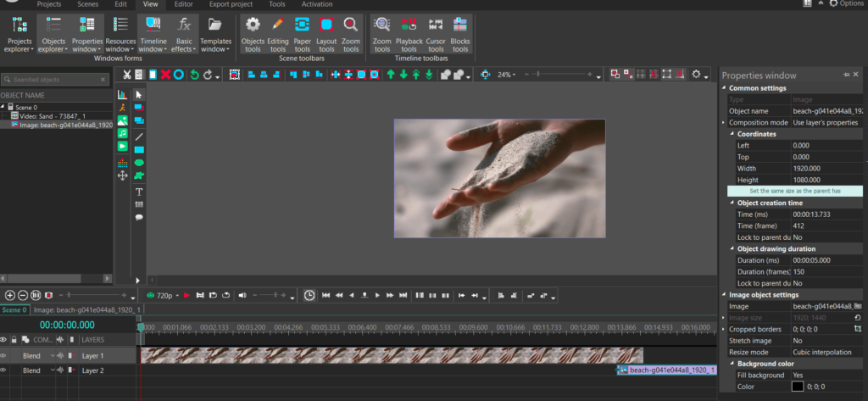Toggle Layout tools scene toolbar

(x=326, y=35)
